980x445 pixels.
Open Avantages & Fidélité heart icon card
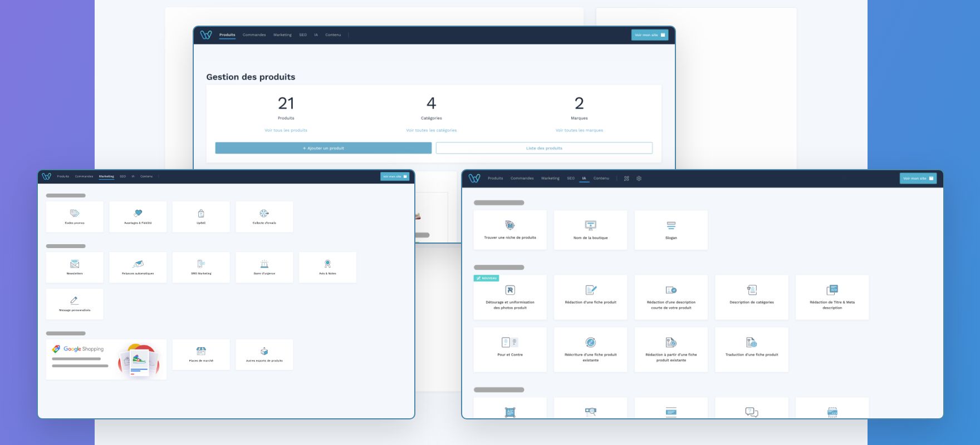point(138,217)
